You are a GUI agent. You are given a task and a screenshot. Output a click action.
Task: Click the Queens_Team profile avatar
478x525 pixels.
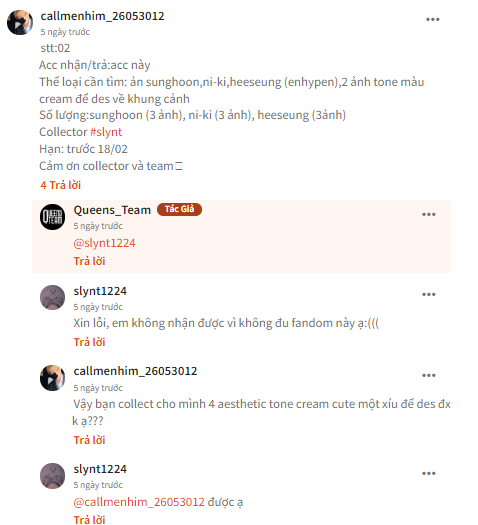[x=53, y=217]
